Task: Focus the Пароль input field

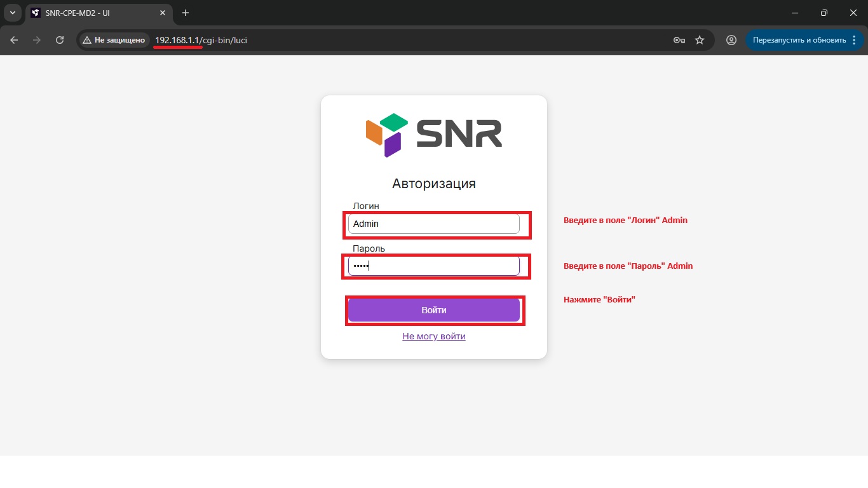Action: pyautogui.click(x=434, y=266)
